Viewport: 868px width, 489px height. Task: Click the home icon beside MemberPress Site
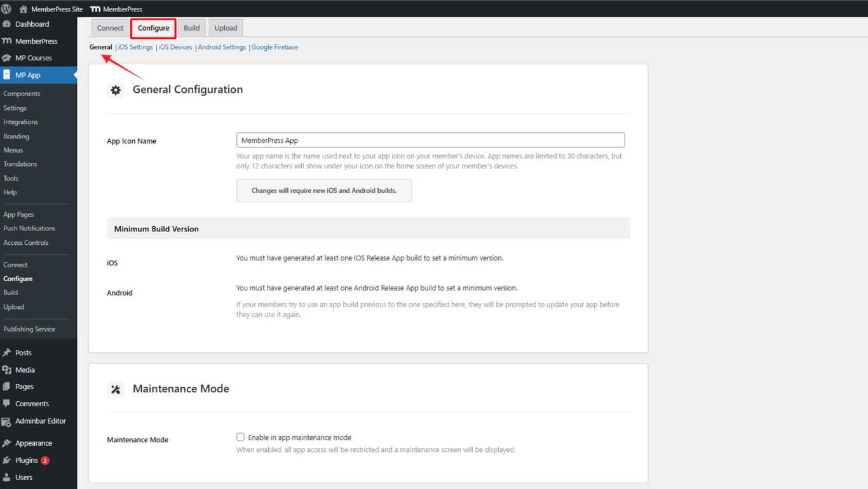pos(24,9)
